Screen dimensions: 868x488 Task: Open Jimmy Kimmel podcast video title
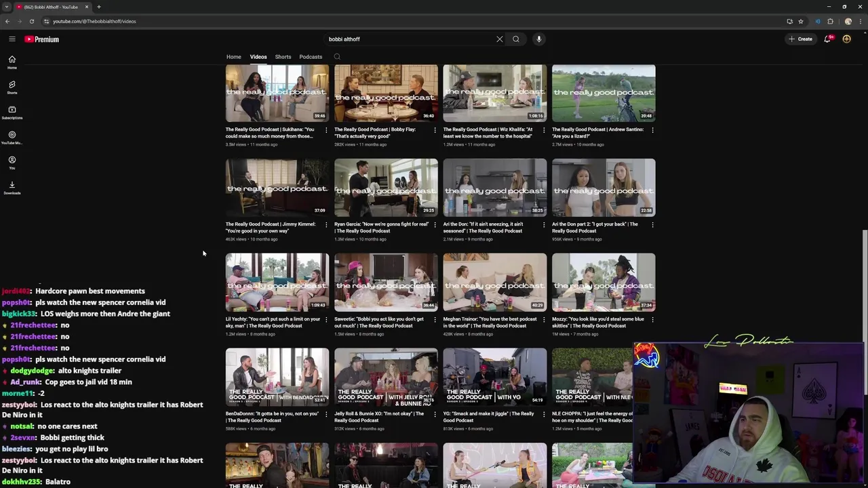[x=270, y=228]
